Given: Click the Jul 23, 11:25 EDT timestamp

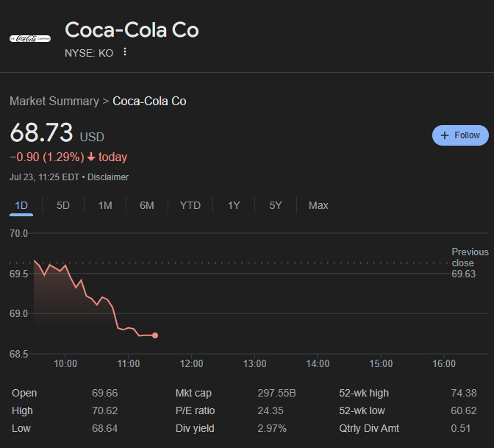Looking at the screenshot, I should [44, 177].
